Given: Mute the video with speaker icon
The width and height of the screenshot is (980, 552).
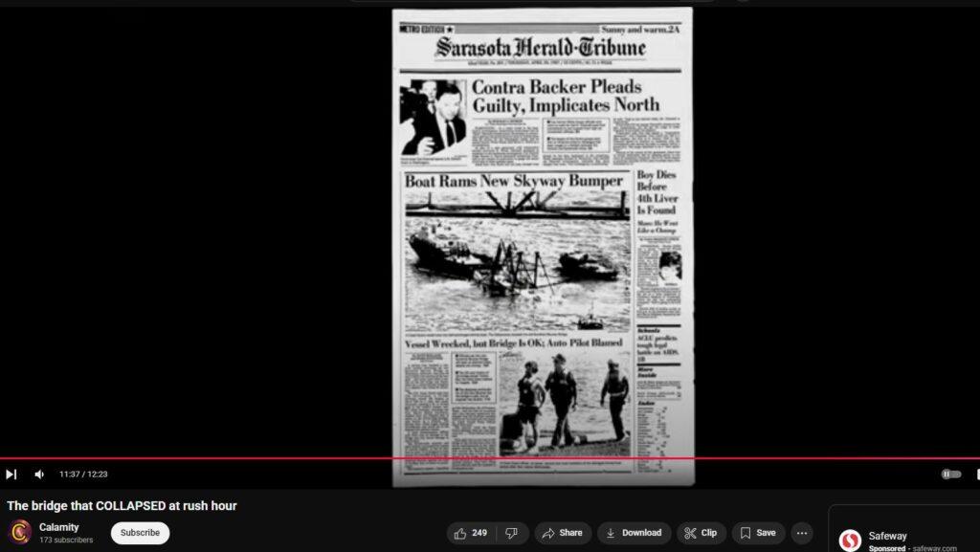Looking at the screenshot, I should [x=39, y=475].
